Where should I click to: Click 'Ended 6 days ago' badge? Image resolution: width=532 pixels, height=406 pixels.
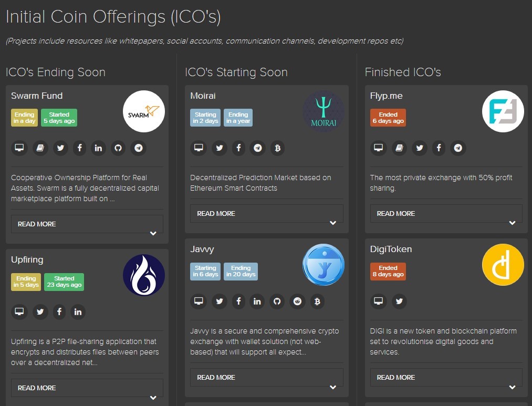coord(388,118)
